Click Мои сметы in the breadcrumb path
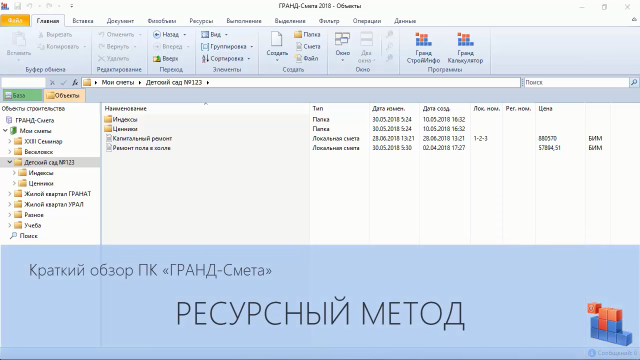The image size is (640, 360). click(118, 82)
